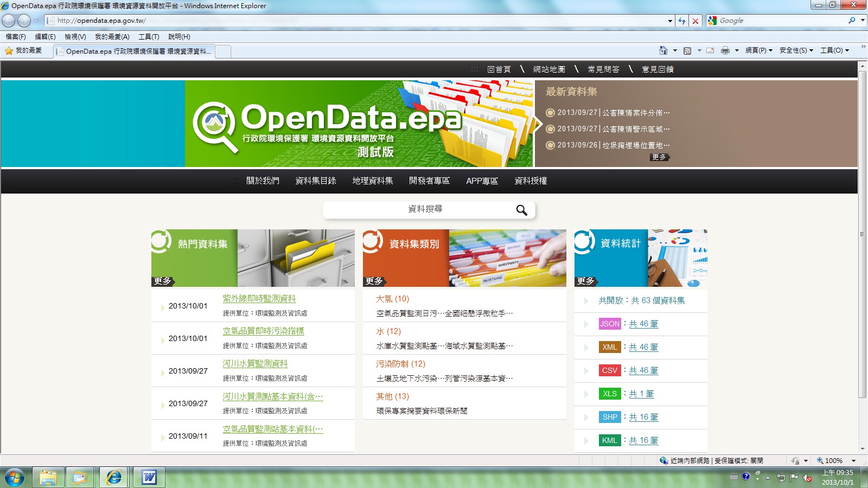This screenshot has width=868, height=488.
Task: Click the vertical page scrollbar thumb
Action: (863, 235)
